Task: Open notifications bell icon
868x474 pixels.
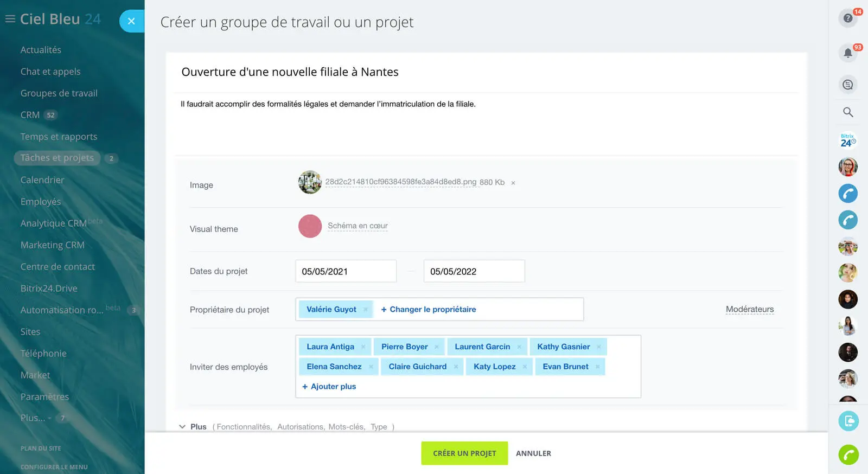Action: 848,53
